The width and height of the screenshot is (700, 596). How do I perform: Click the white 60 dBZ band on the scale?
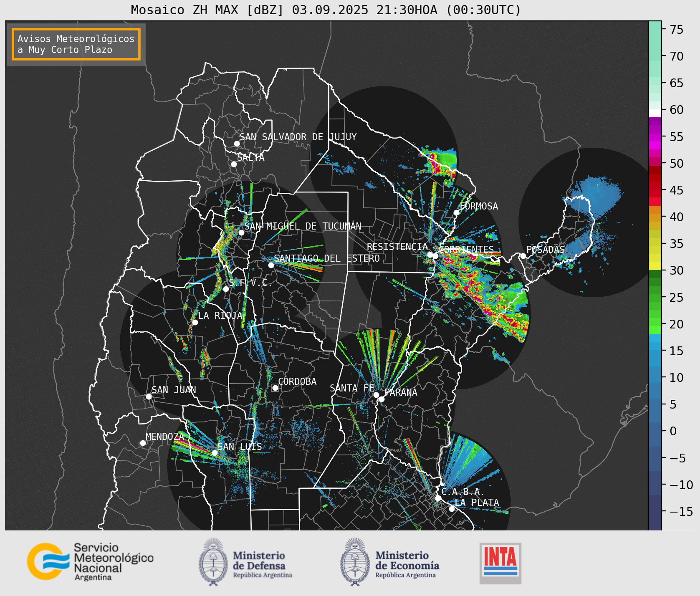click(655, 113)
